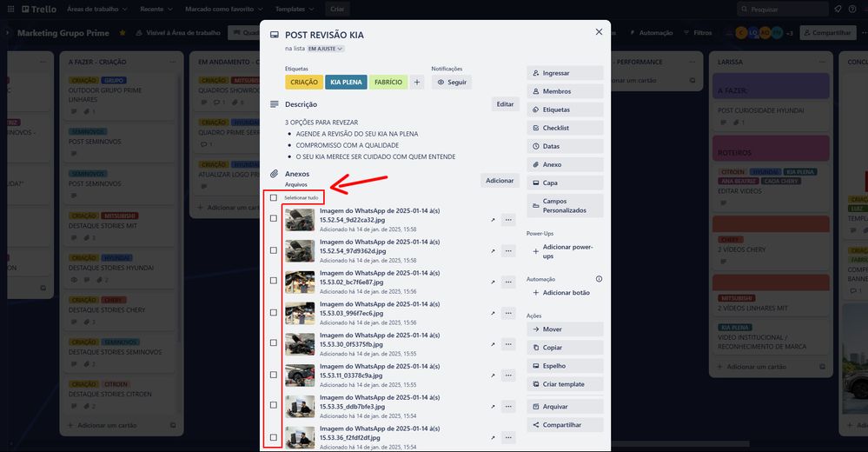Add a label with the plus button
This screenshot has height=452, width=868.
tap(417, 82)
